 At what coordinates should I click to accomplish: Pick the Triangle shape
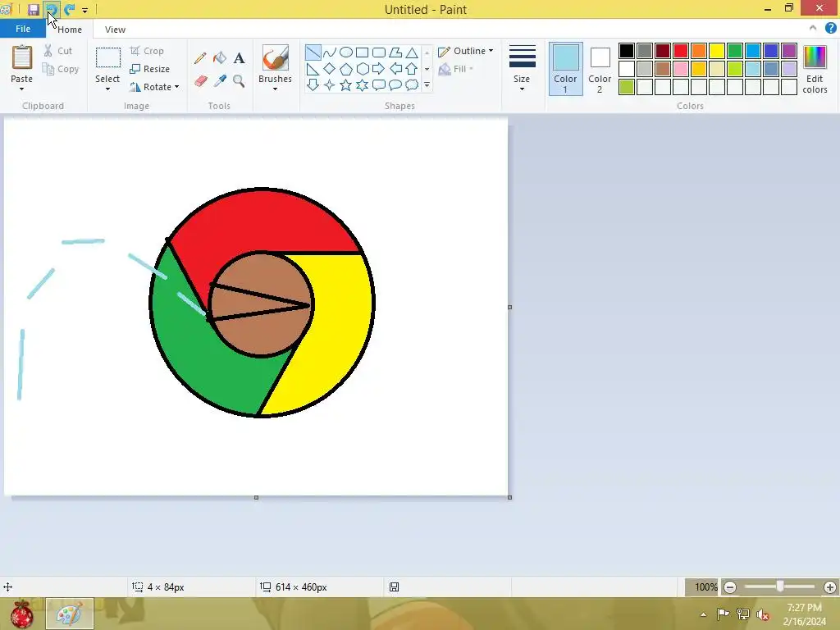412,52
